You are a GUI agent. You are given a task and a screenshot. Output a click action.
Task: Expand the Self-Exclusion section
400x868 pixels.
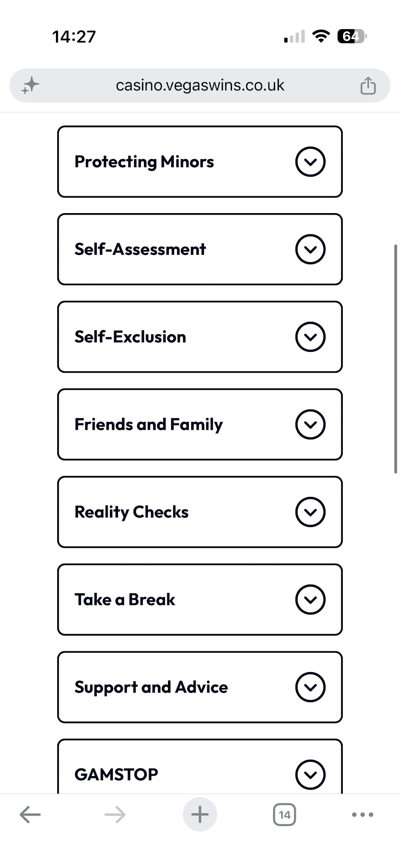click(200, 337)
